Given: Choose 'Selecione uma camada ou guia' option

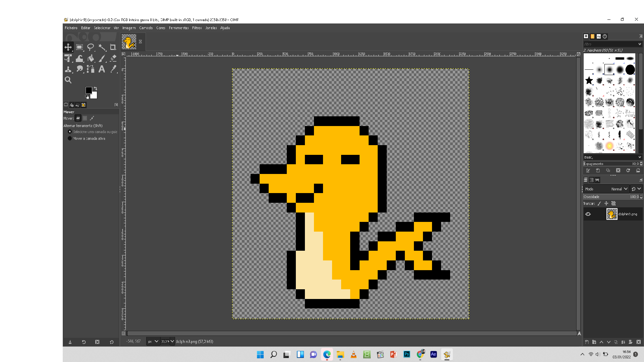Looking at the screenshot, I should tap(93, 132).
